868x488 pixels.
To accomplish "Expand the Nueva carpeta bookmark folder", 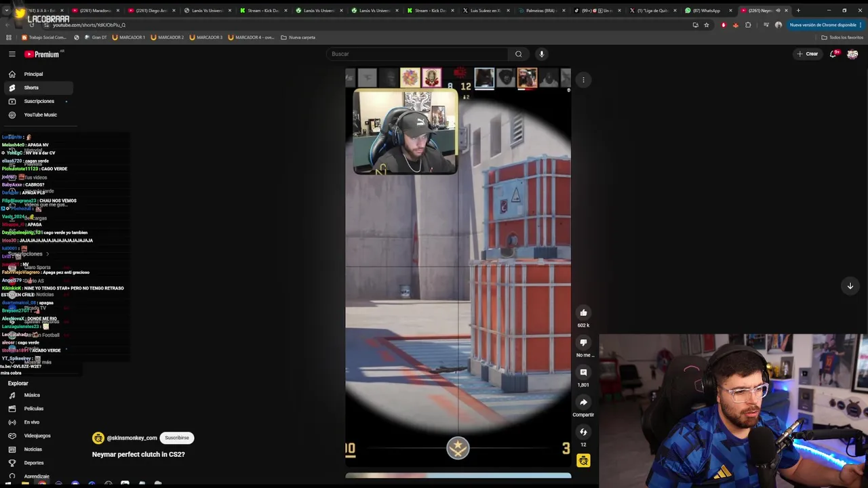I will point(298,37).
